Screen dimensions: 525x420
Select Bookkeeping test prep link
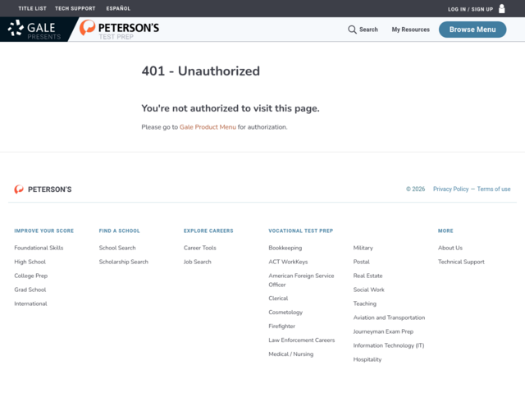click(x=285, y=248)
